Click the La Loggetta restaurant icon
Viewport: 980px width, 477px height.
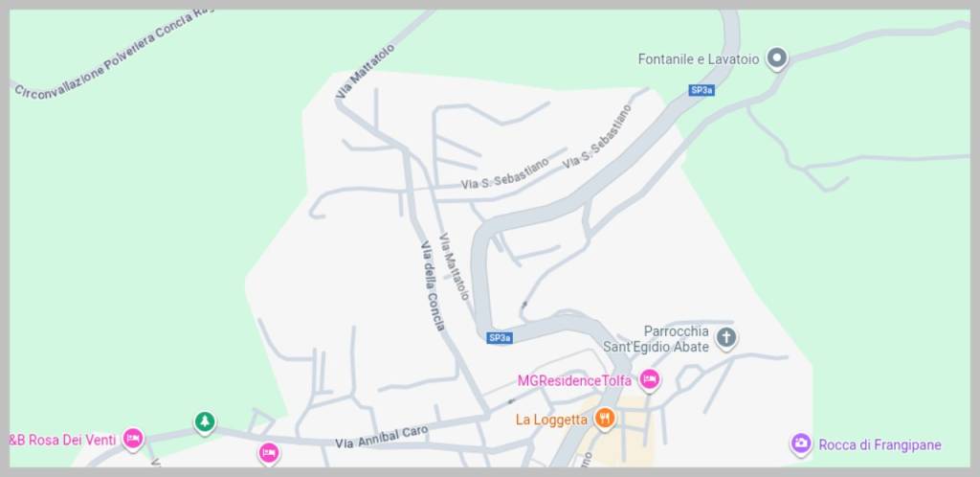[604, 419]
